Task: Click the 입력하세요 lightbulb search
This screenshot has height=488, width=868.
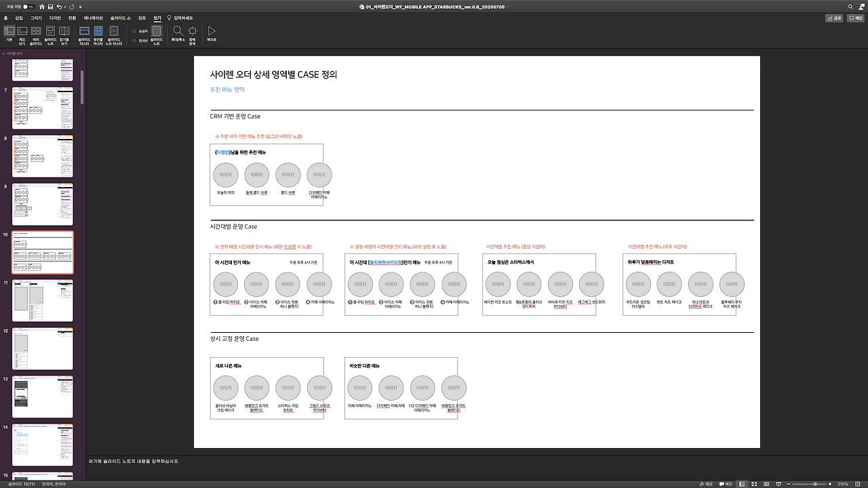Action: [180, 18]
